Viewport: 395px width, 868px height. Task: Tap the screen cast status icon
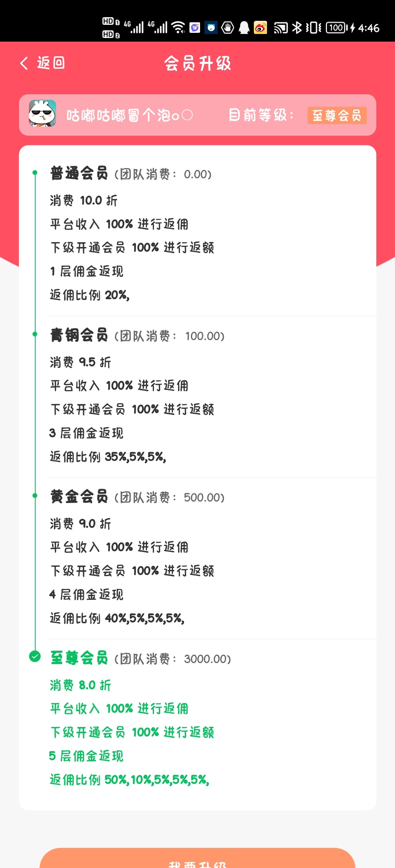coord(281,28)
